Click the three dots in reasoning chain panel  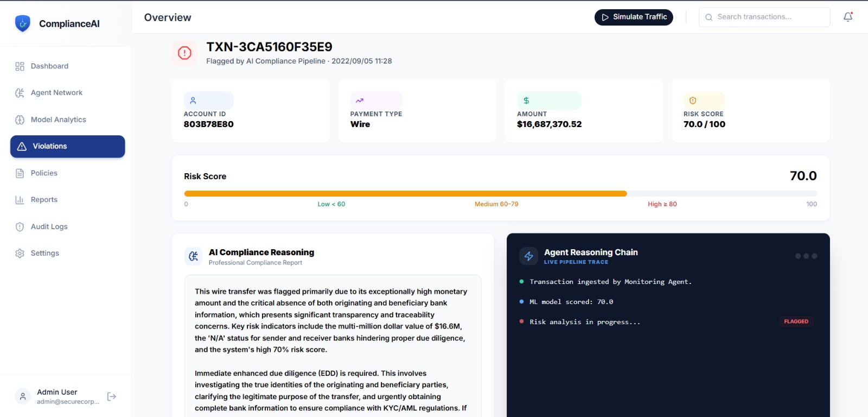(806, 256)
